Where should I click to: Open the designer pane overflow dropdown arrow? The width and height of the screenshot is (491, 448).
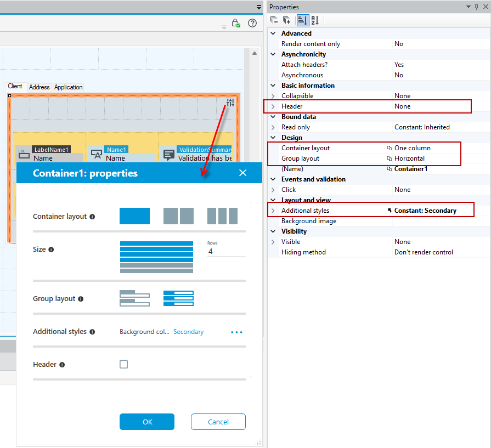point(258,7)
